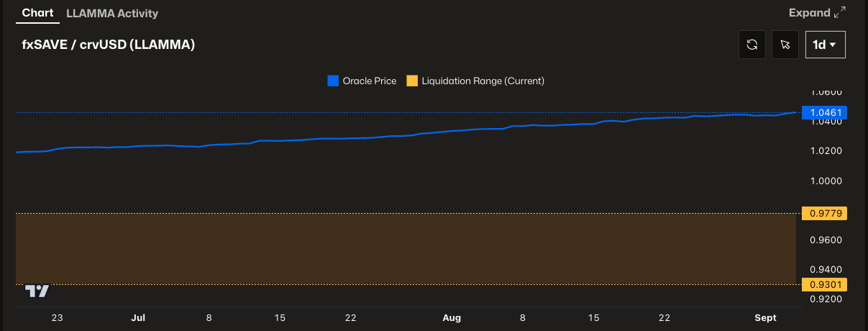The width and height of the screenshot is (868, 331).
Task: Click the cursor pointer tool icon
Action: point(785,45)
